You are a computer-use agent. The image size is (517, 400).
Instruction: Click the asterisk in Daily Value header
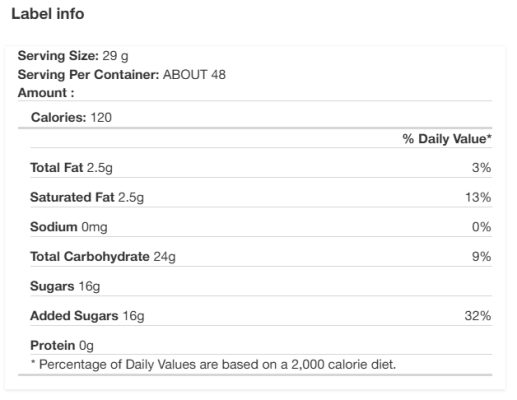pos(489,136)
